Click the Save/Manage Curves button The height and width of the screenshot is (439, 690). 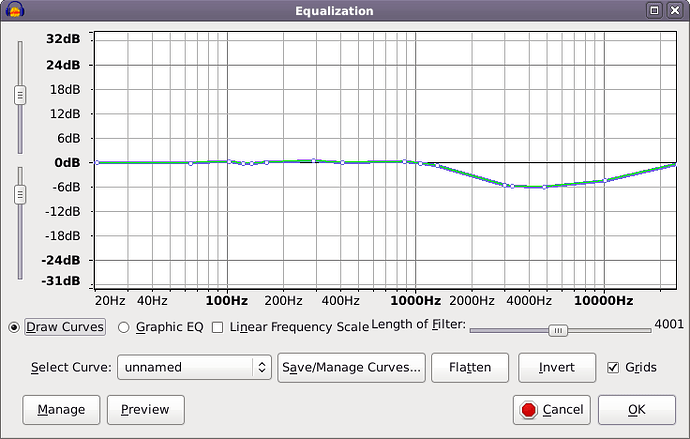353,367
